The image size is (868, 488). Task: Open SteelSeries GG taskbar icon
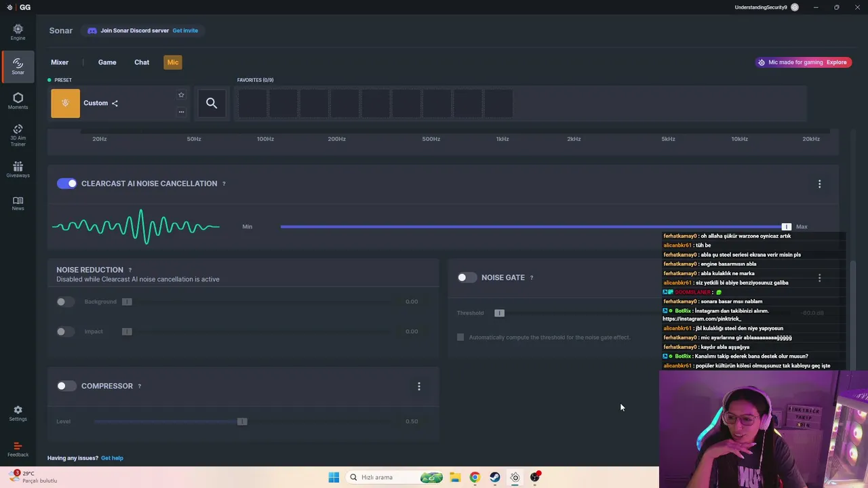515,477
